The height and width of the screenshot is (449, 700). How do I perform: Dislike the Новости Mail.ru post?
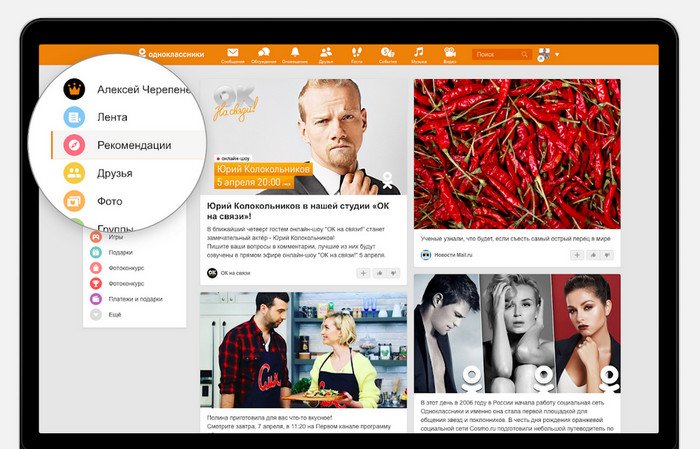607,255
